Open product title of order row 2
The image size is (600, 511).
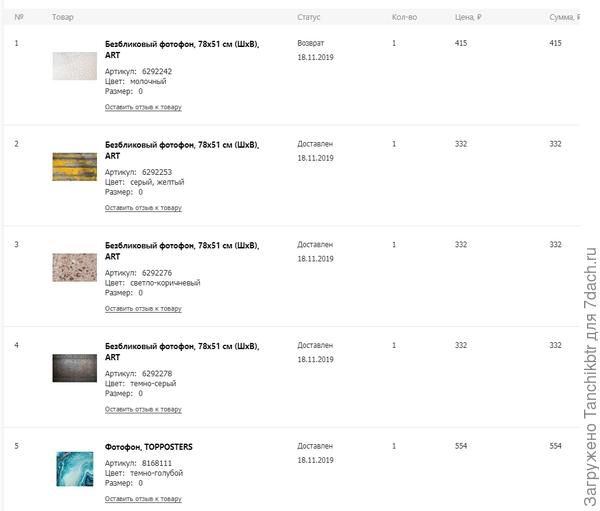tap(181, 150)
